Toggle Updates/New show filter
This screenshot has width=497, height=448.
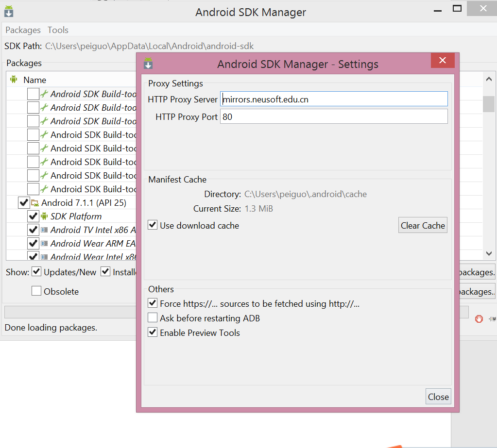(37, 271)
